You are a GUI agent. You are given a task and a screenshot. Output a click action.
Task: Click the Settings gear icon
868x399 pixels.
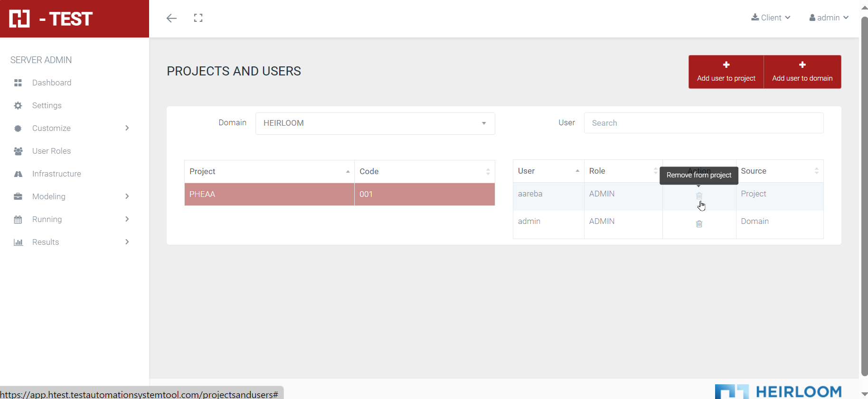(x=18, y=106)
